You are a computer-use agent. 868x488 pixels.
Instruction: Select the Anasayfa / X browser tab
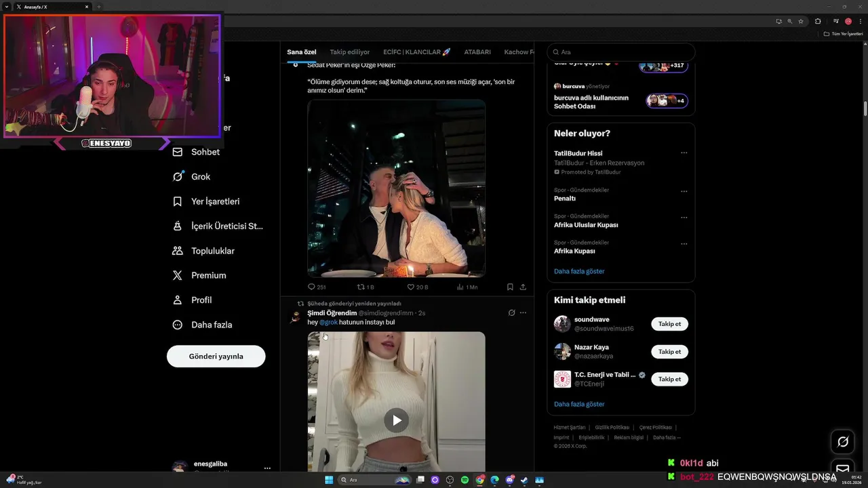tap(51, 7)
